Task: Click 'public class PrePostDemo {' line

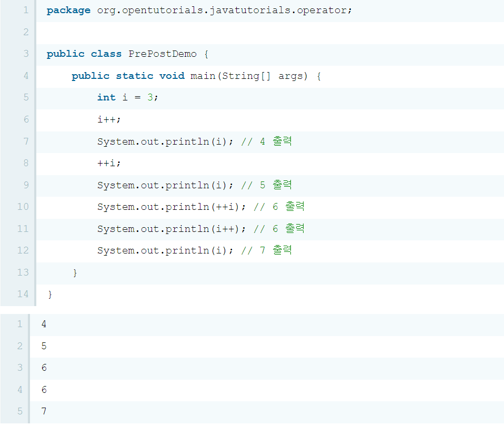Action: click(128, 54)
